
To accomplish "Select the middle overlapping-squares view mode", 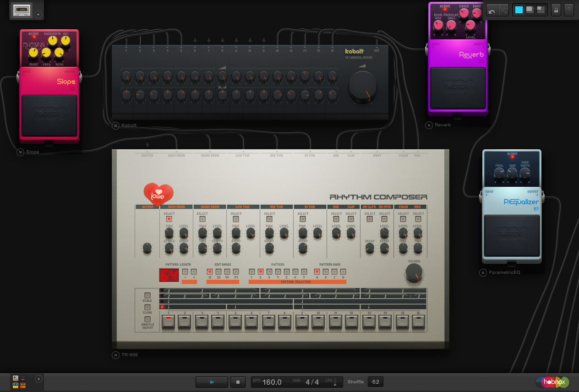I will click(530, 10).
